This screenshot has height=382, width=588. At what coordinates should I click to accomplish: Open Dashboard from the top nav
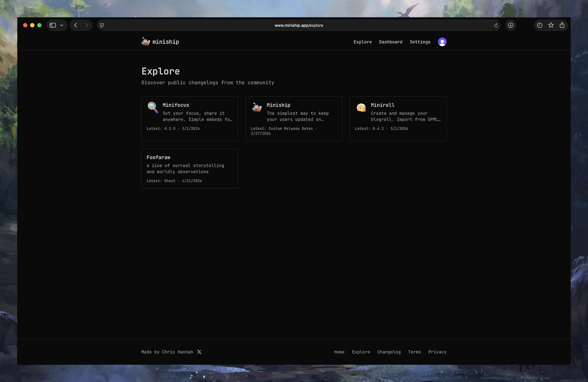[x=390, y=42]
